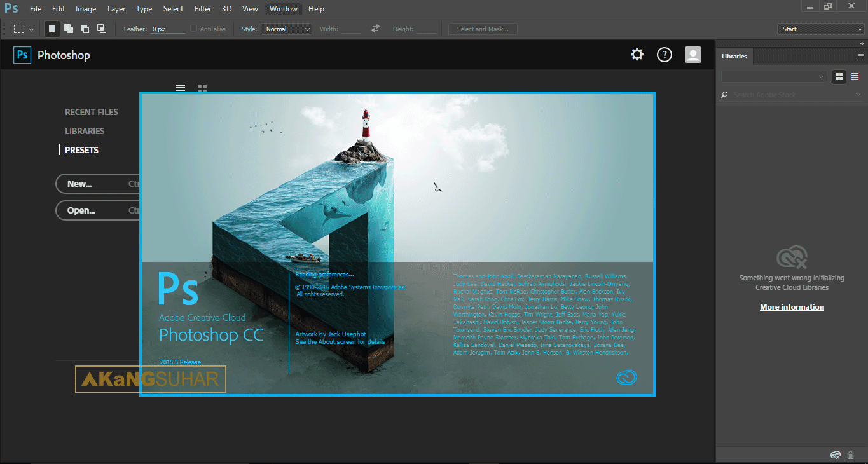Open the Select menu

click(173, 9)
